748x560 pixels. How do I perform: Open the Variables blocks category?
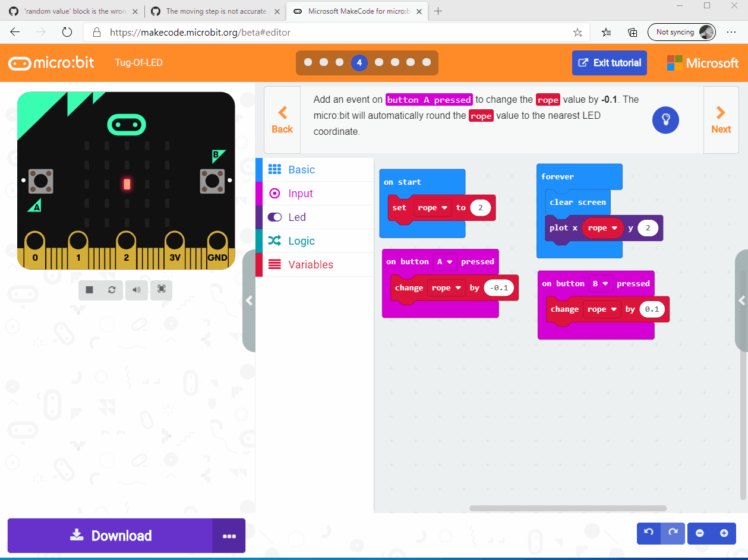click(315, 265)
